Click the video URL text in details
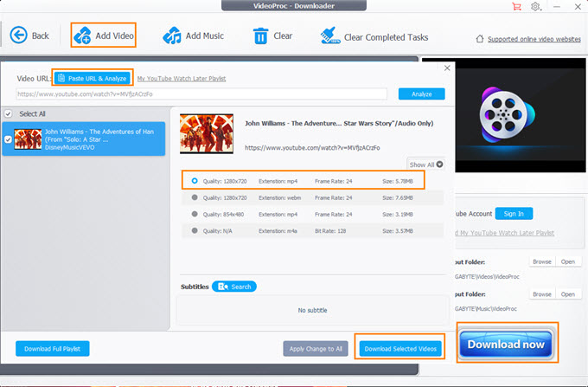 312,147
